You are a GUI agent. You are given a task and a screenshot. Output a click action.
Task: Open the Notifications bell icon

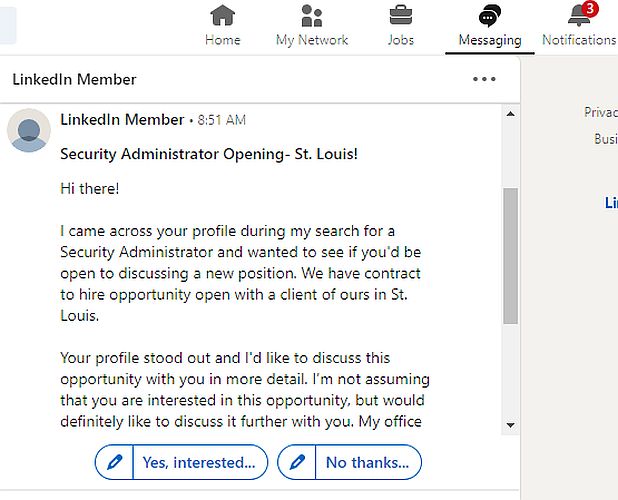pyautogui.click(x=578, y=16)
